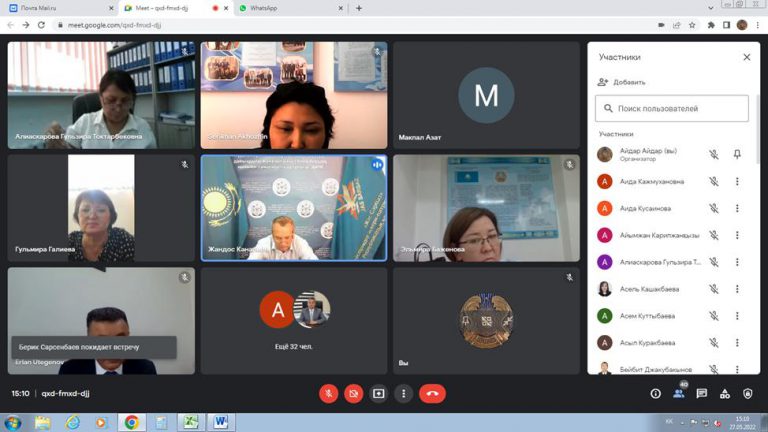Turn on camera with the red camera button
This screenshot has height=432, width=768.
[353, 393]
